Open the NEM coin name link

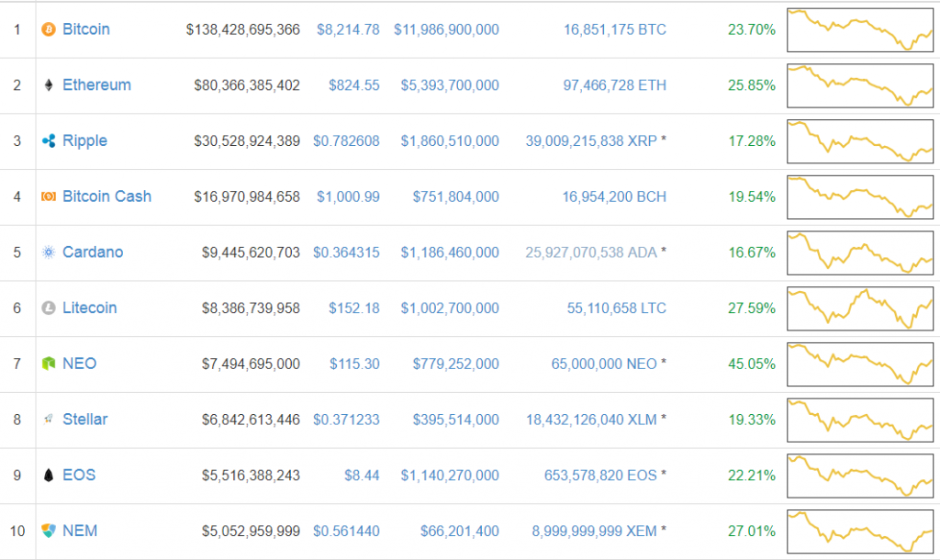tap(80, 531)
